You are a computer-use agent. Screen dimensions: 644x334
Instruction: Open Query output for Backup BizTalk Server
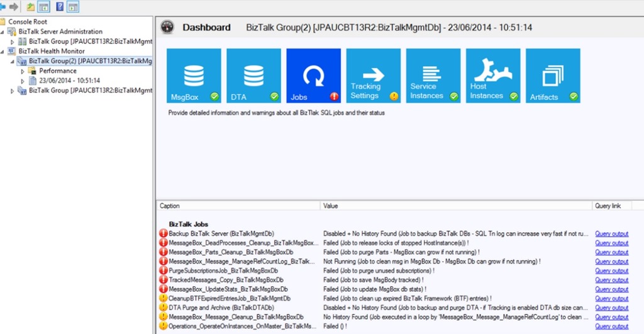coord(611,234)
